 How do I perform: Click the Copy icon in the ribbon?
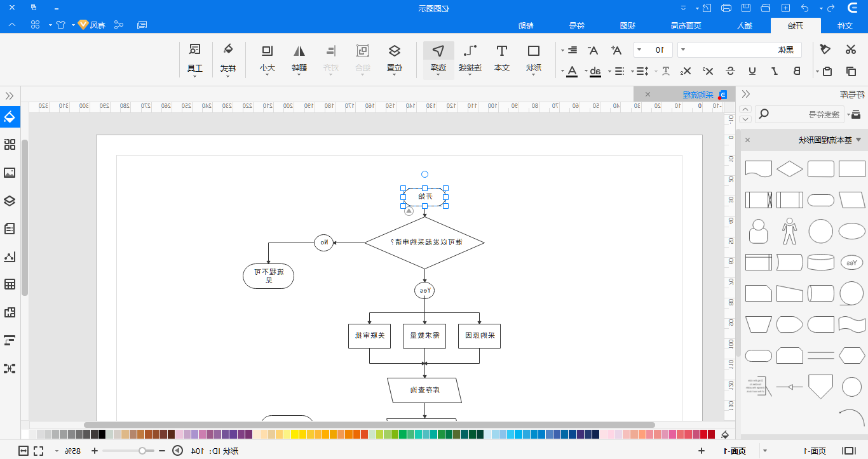[x=851, y=71]
